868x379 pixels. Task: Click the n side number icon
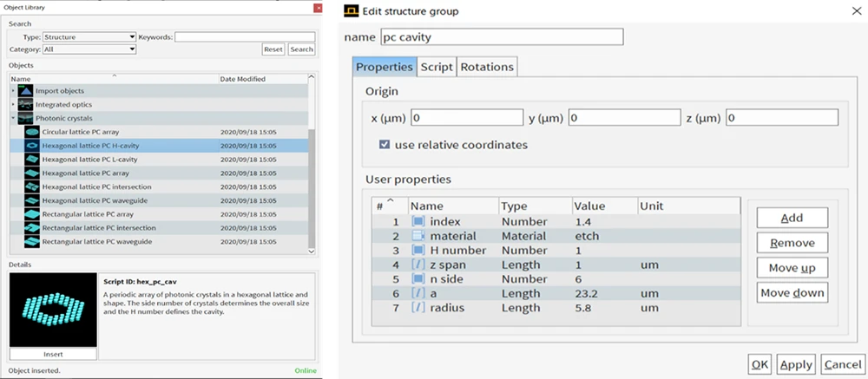pos(418,279)
